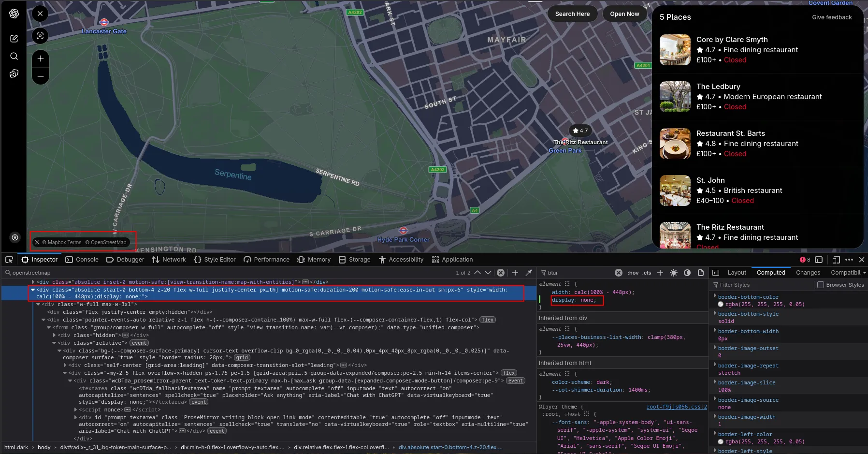
Task: Collapse the div class w-full max-w-3xl
Action: coord(38,304)
